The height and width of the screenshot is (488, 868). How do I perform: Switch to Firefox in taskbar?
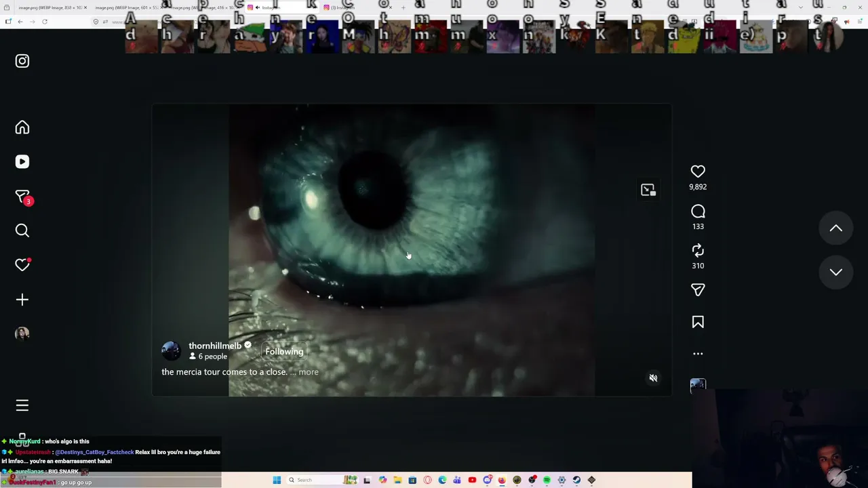click(502, 480)
